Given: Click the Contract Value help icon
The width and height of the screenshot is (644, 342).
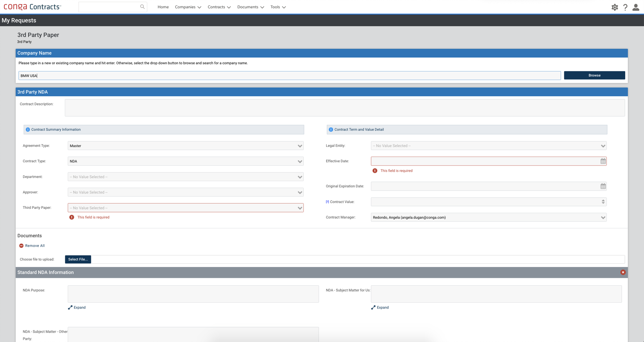Looking at the screenshot, I should (327, 202).
